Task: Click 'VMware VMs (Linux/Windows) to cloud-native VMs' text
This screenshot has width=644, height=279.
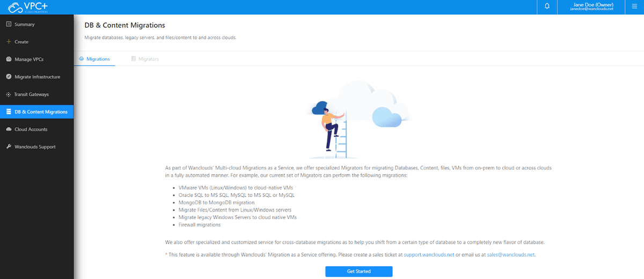Action: pyautogui.click(x=236, y=188)
